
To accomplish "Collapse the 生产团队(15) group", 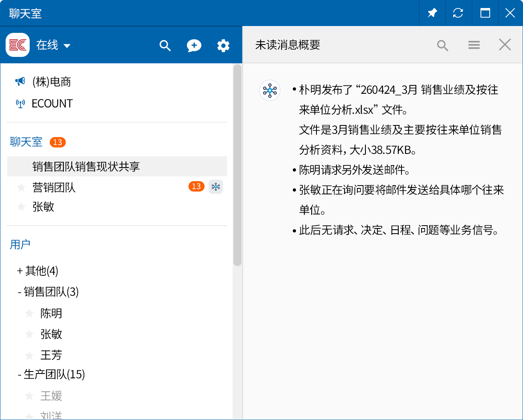I will [51, 374].
